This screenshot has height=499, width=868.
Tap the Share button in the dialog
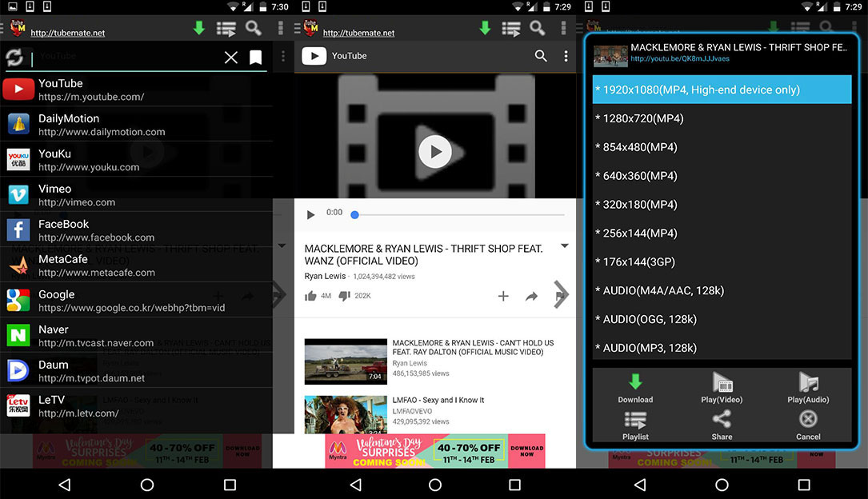pos(722,425)
